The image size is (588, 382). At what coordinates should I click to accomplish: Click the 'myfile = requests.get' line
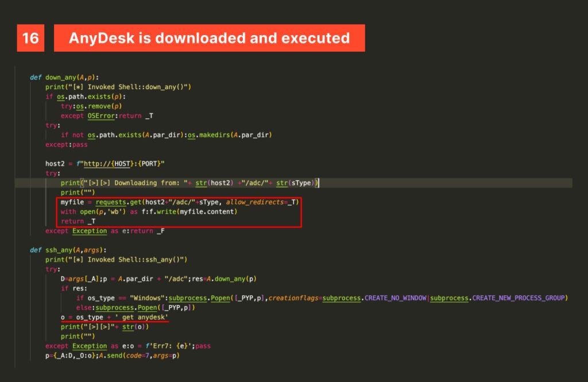[180, 202]
